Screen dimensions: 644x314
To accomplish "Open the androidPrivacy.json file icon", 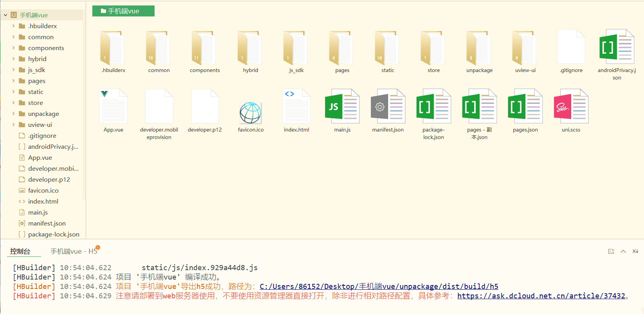I will pos(617,47).
